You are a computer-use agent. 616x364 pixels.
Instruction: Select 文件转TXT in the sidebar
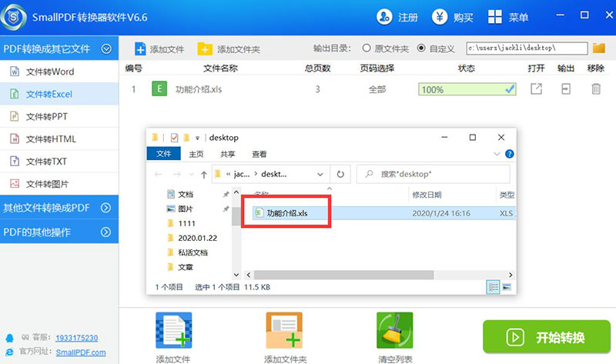[59, 161]
